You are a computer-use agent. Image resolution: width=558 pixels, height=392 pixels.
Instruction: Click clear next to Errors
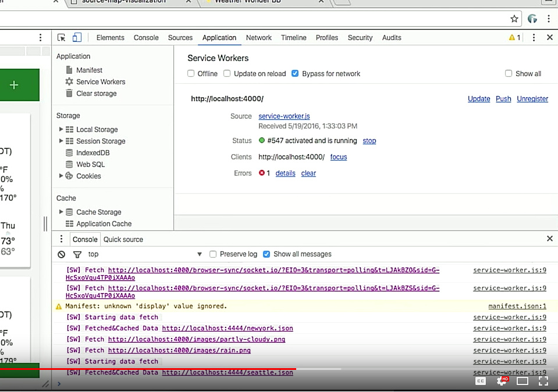pos(308,173)
